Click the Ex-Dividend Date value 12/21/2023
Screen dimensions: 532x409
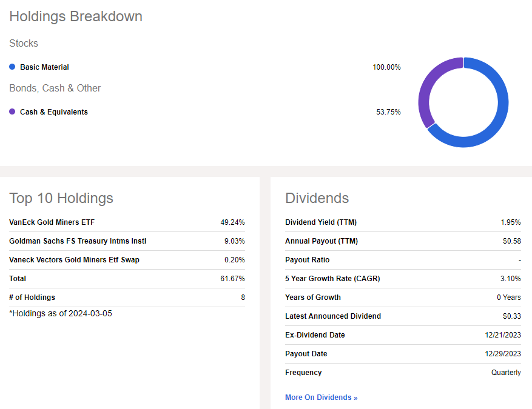tap(503, 335)
